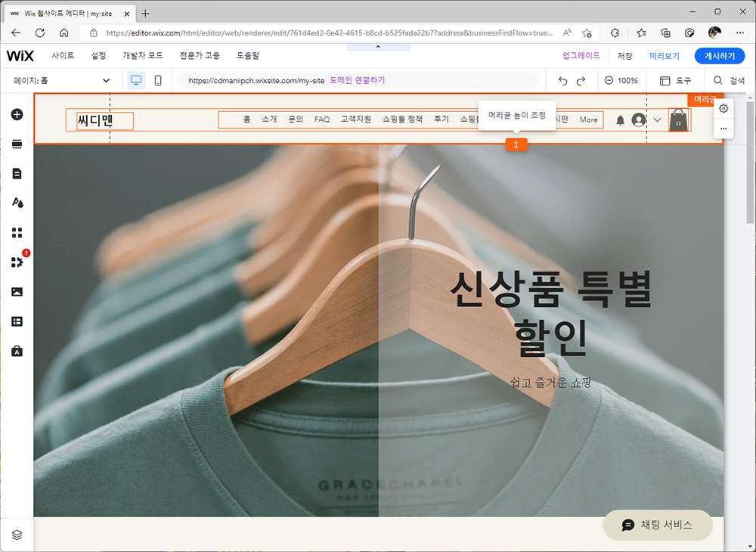The height and width of the screenshot is (552, 756).
Task: Click the 문의 nav menu item
Action: (x=296, y=119)
